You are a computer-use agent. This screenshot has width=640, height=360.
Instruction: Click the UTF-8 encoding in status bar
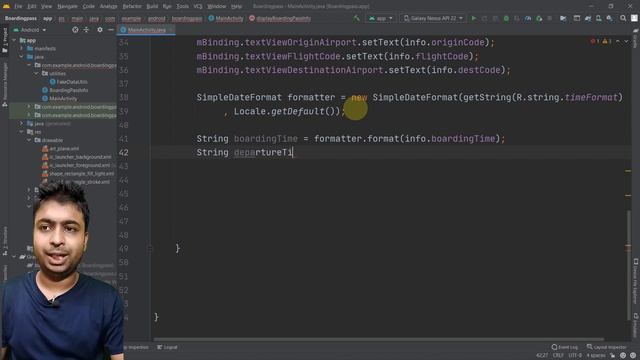[575, 356]
